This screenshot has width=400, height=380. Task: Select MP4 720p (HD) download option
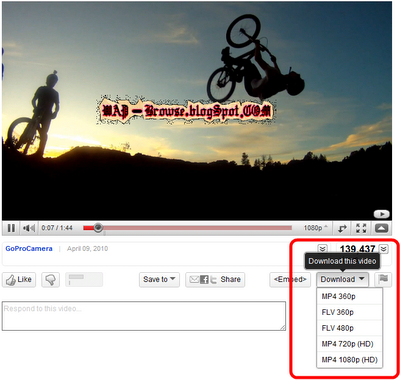[x=349, y=344]
